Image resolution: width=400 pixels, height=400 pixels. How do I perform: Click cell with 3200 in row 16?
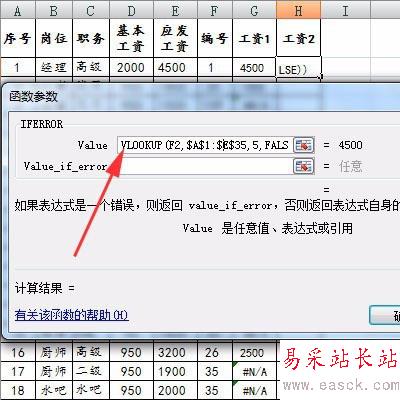click(x=175, y=352)
